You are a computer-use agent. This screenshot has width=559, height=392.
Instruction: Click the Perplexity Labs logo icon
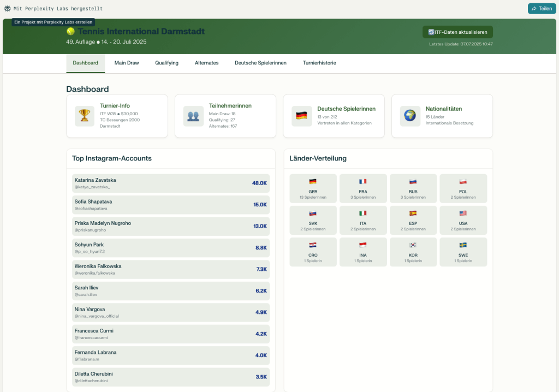click(7, 9)
